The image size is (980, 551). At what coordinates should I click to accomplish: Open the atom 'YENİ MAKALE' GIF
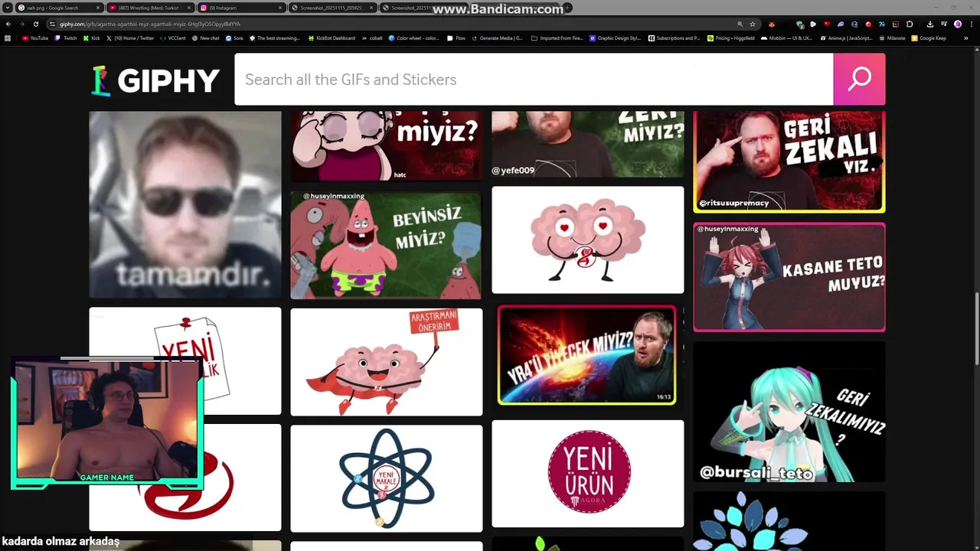[387, 478]
